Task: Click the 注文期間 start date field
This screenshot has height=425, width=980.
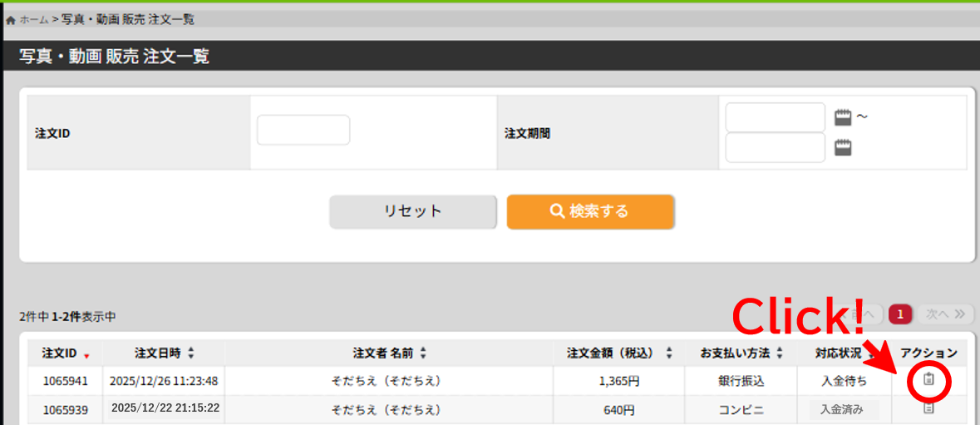Action: coord(775,117)
